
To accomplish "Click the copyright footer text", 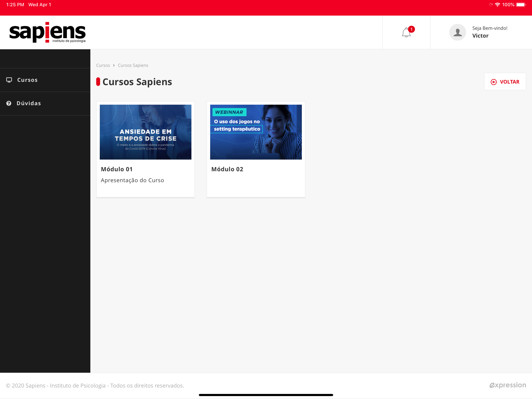I will click(95, 385).
